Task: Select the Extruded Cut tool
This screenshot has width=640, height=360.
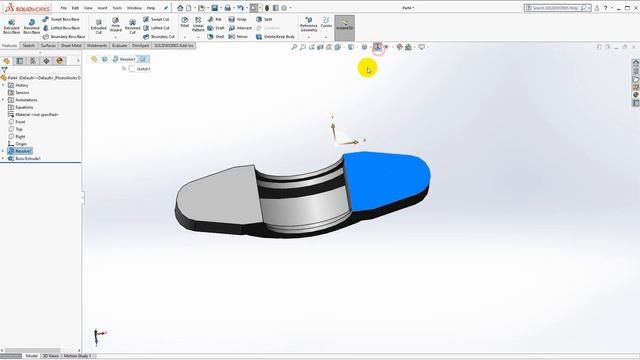Action: (x=98, y=26)
